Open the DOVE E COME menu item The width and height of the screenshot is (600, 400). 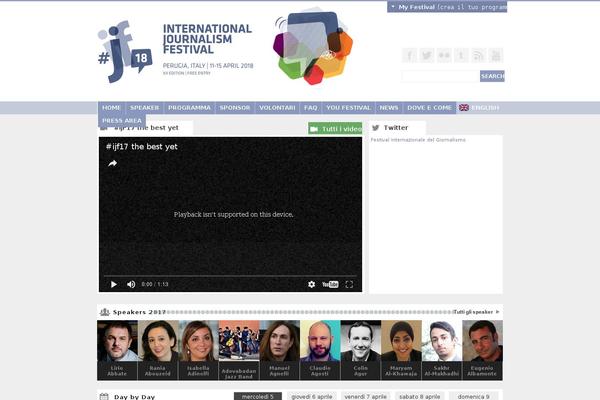coord(429,108)
